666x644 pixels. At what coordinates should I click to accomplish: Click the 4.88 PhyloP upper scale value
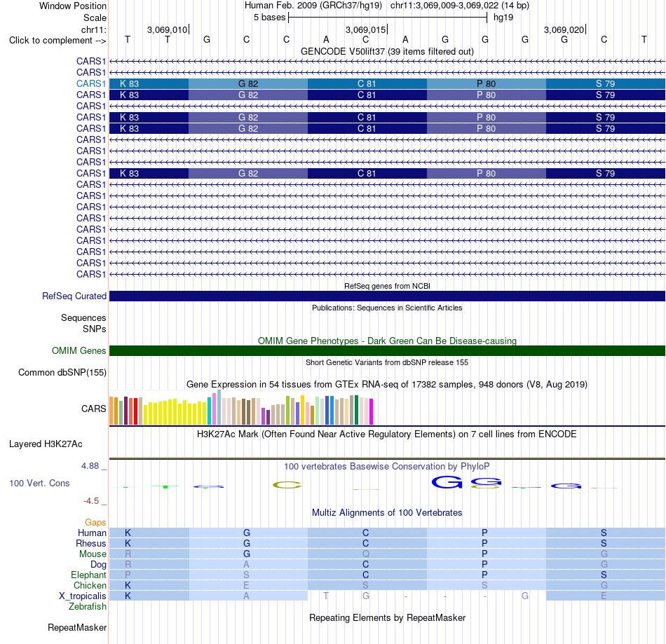(90, 466)
